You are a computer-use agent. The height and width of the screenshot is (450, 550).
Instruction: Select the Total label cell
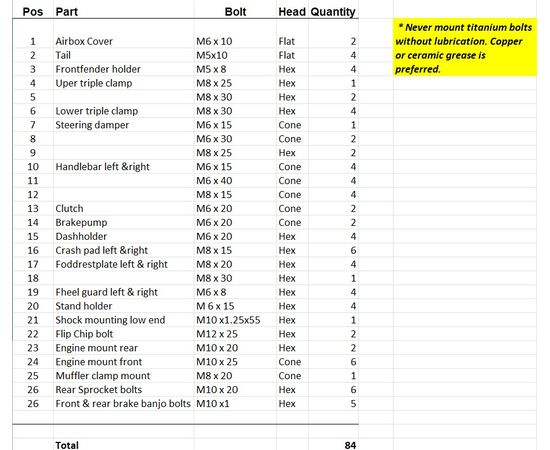(123, 445)
